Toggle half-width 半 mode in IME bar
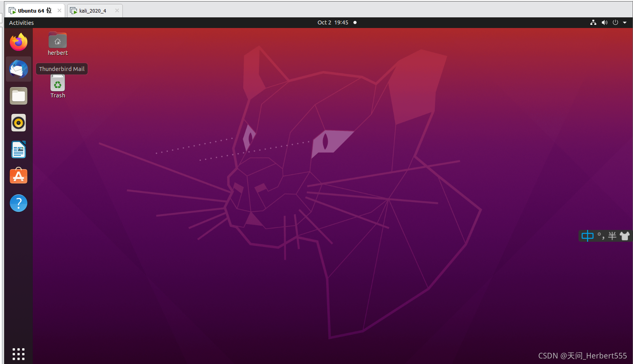The height and width of the screenshot is (364, 633). (x=612, y=236)
